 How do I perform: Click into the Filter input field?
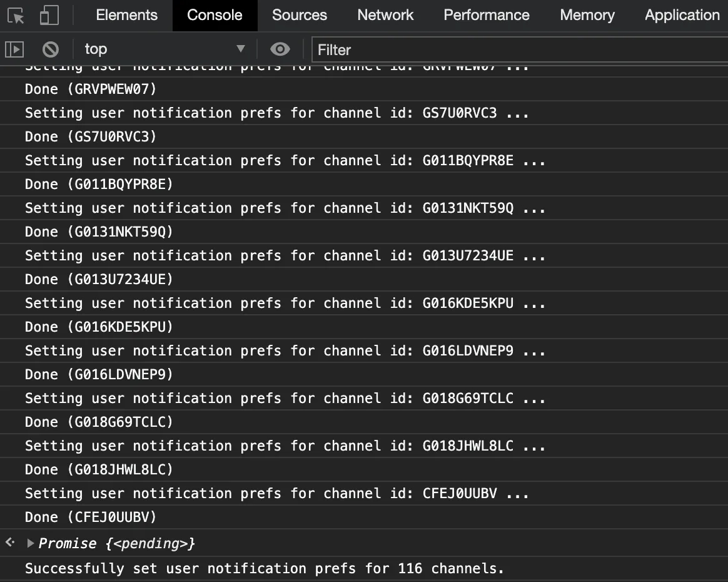coord(519,49)
